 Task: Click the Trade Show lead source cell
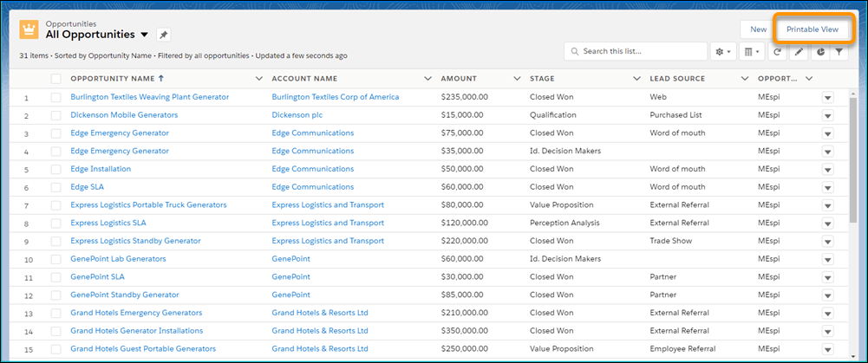point(671,241)
